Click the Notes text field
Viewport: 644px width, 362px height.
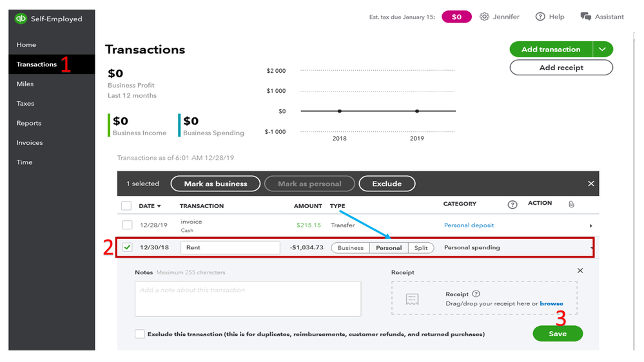(248, 299)
